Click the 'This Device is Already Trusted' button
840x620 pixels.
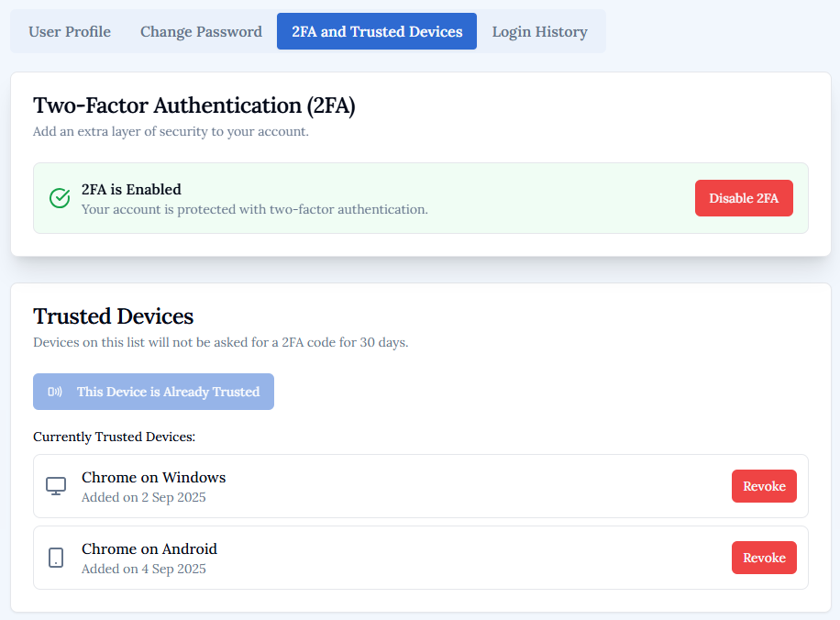153,392
